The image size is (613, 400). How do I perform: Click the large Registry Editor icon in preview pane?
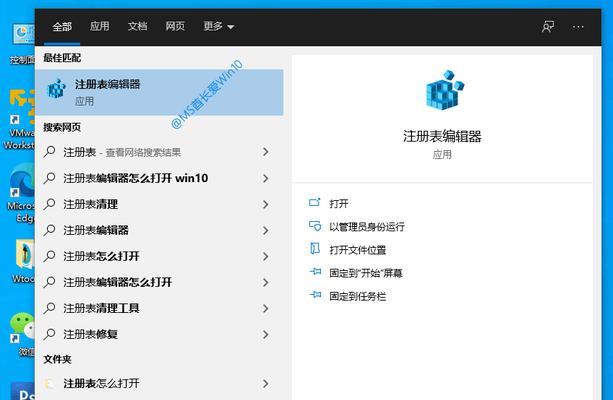[444, 90]
